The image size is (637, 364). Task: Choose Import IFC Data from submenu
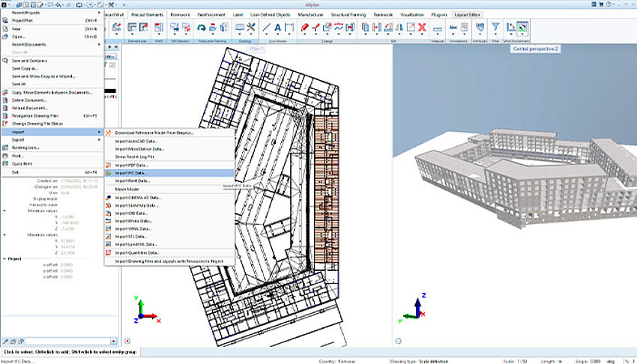[132, 172]
